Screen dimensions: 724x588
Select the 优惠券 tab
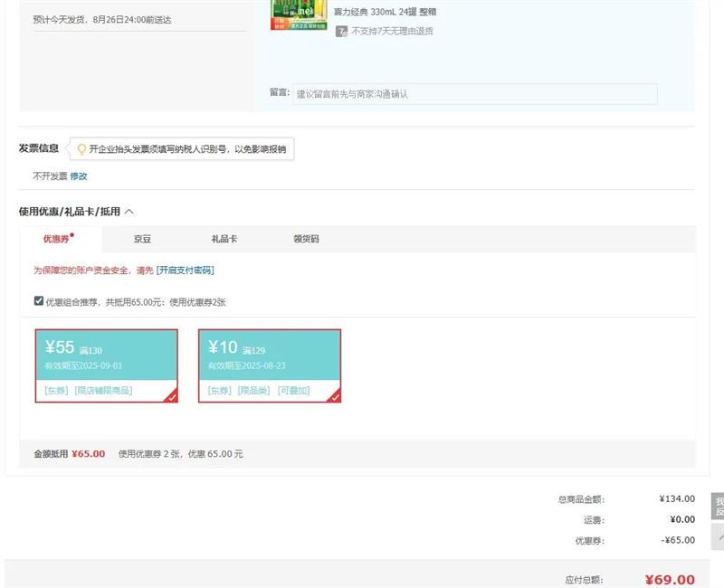[58, 240]
